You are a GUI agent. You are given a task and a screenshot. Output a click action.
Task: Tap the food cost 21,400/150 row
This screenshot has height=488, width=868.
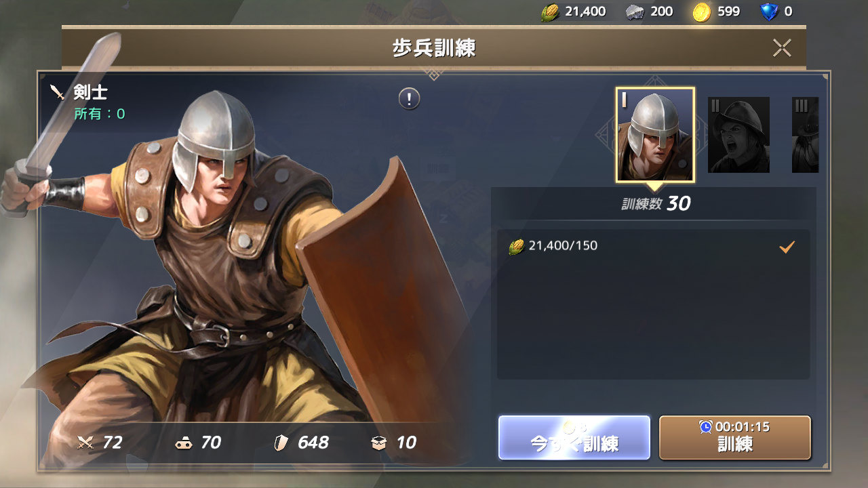pos(653,246)
